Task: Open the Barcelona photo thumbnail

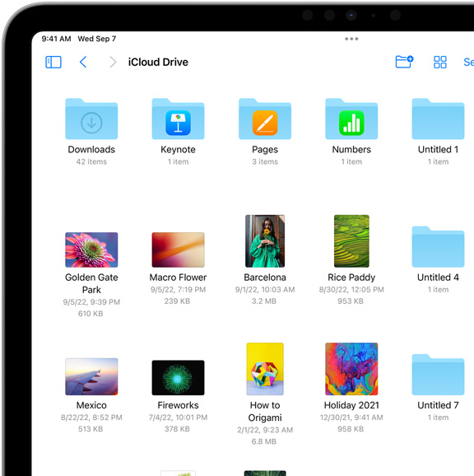Action: [x=265, y=241]
